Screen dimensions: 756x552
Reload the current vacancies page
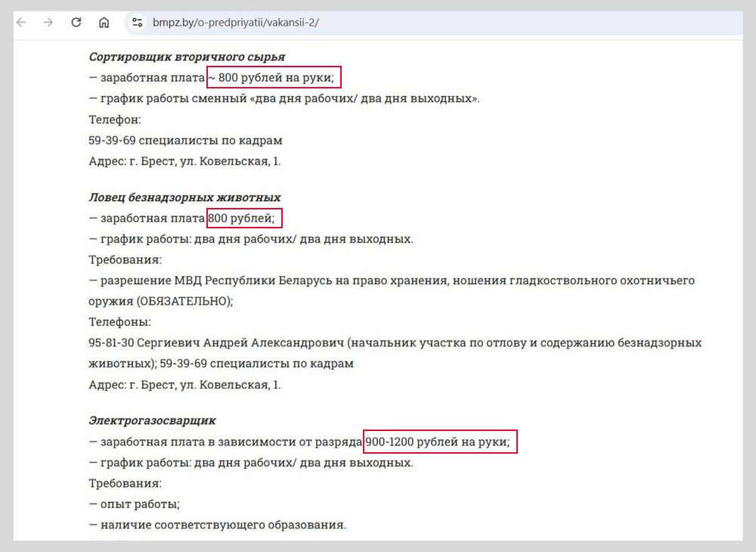(76, 22)
